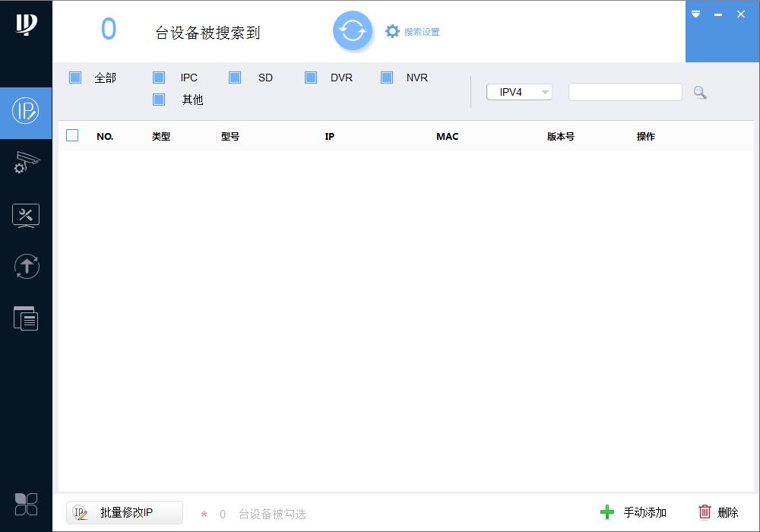Open 搜索设置 via the gear icon
Screen dimensions: 760x532
point(393,31)
